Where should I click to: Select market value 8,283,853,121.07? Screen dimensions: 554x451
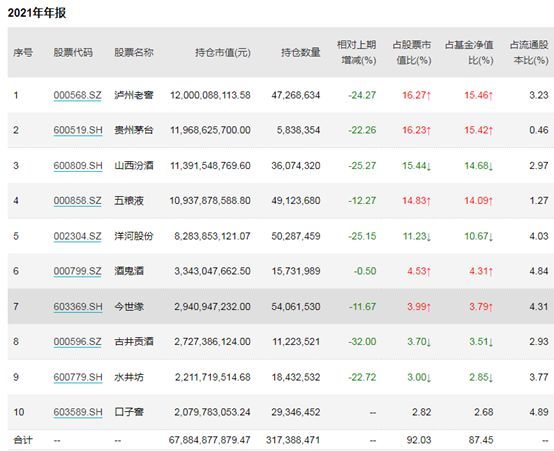click(212, 236)
